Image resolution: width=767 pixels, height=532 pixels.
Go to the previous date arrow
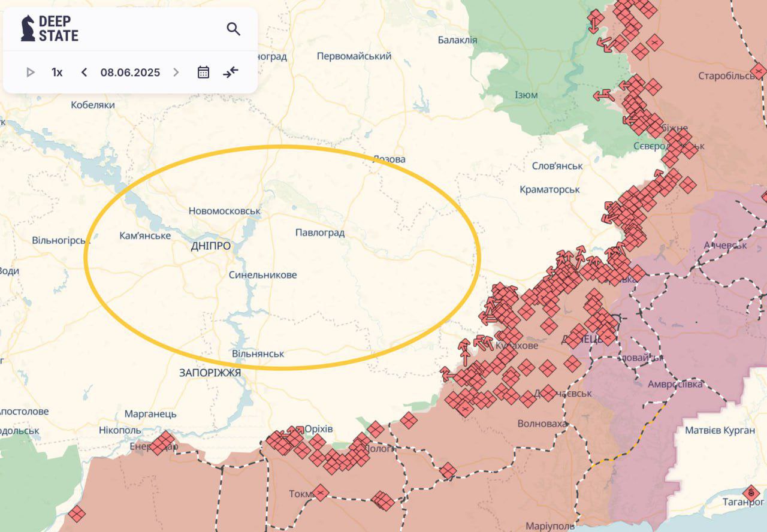pyautogui.click(x=84, y=72)
